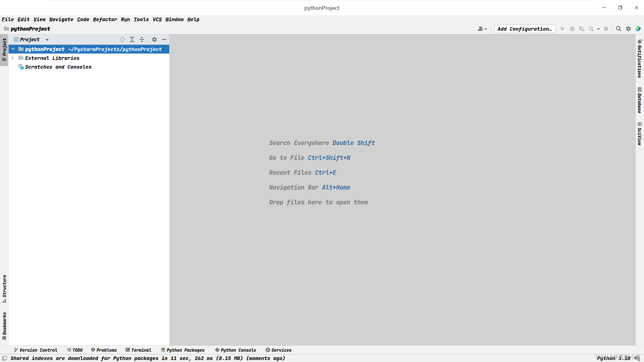This screenshot has height=362, width=644.
Task: Open the Project view dropdown
Action: [x=47, y=40]
